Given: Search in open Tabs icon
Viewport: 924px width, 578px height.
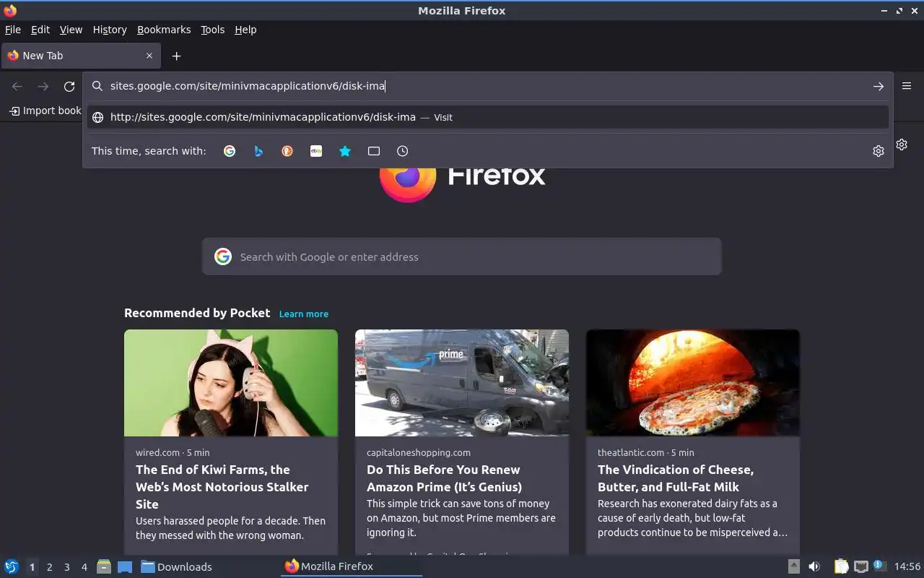Looking at the screenshot, I should (x=374, y=151).
